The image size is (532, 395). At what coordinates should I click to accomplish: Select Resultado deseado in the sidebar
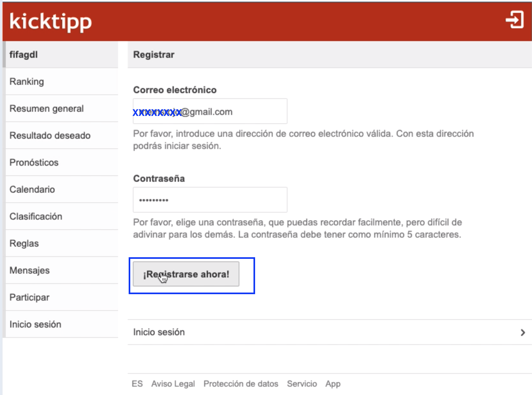pos(50,136)
